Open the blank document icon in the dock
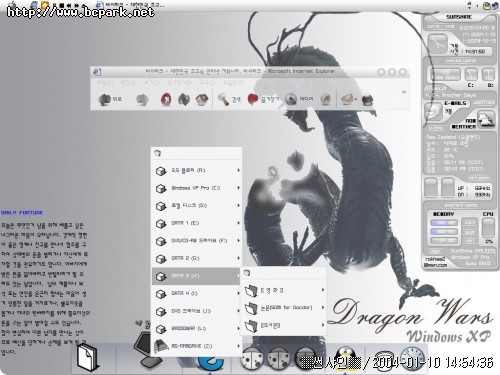 tap(87, 358)
